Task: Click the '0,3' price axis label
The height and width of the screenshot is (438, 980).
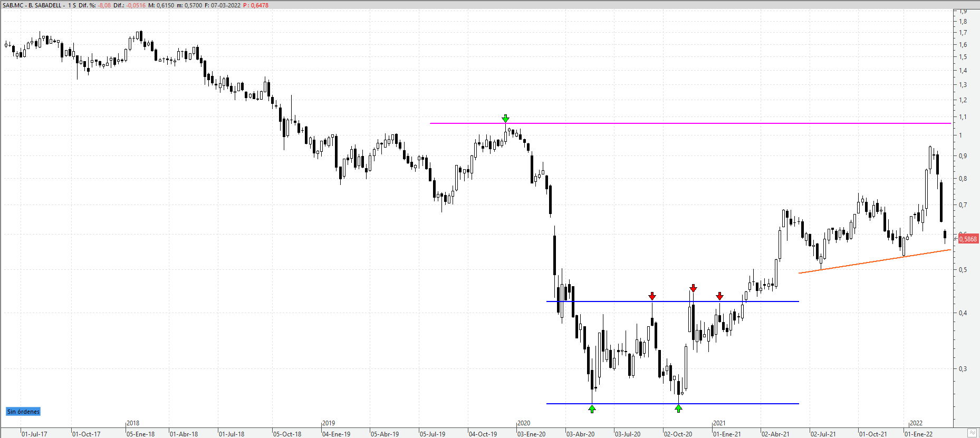Action: (963, 369)
